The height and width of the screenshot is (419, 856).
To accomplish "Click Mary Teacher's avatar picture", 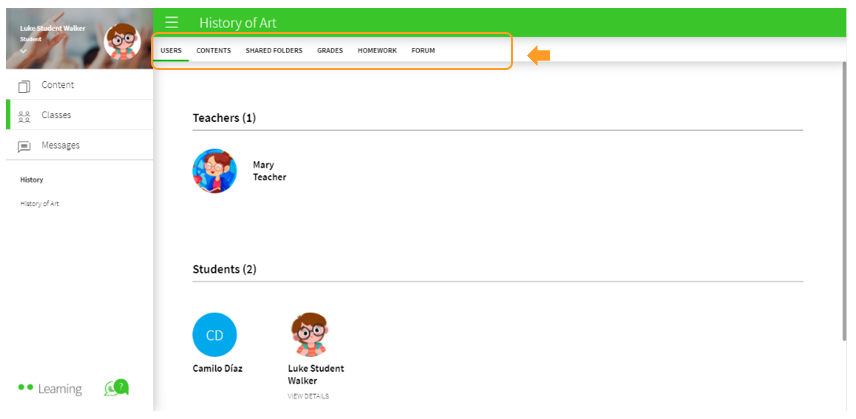I will point(214,171).
